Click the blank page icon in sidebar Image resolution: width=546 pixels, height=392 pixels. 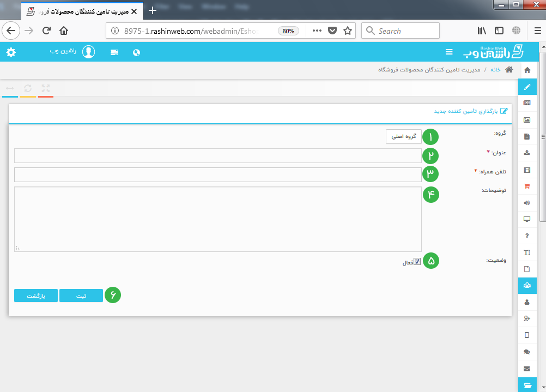click(x=527, y=269)
